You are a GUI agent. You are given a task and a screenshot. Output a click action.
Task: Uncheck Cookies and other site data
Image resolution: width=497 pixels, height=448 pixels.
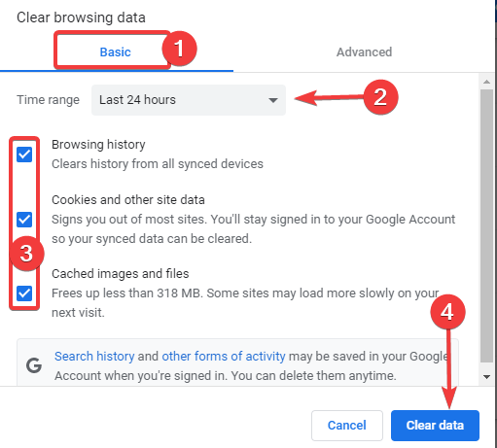click(x=24, y=220)
